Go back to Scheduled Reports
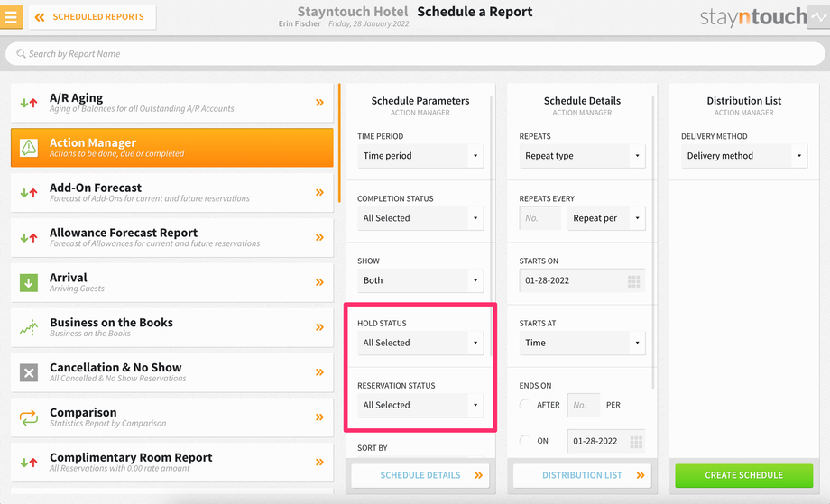Screen dimensions: 830x504 (x=92, y=17)
